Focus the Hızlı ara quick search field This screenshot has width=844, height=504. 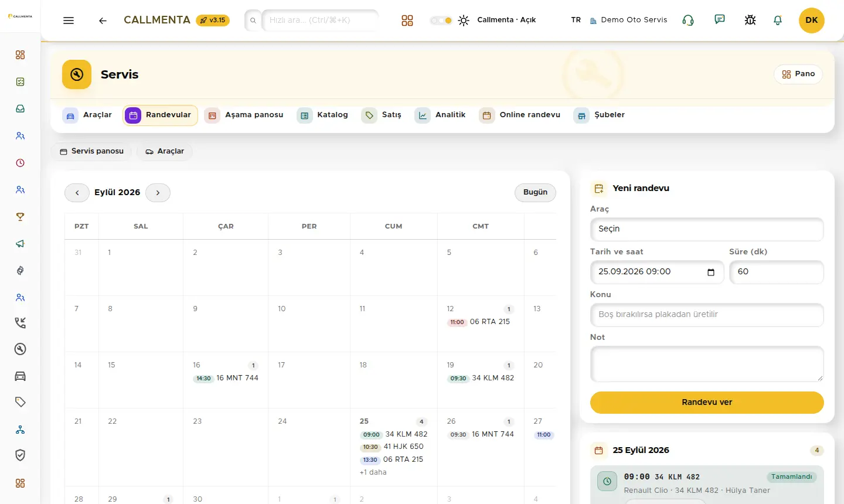(320, 21)
